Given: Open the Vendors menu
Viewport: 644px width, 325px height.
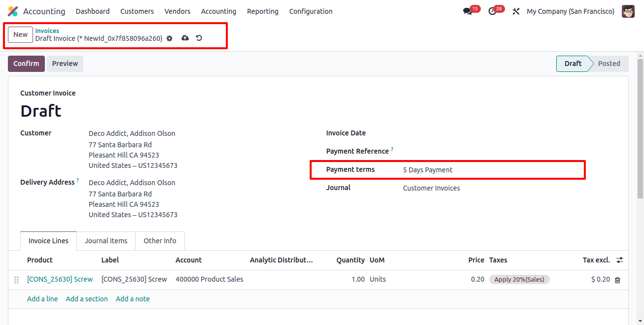Looking at the screenshot, I should (x=178, y=11).
